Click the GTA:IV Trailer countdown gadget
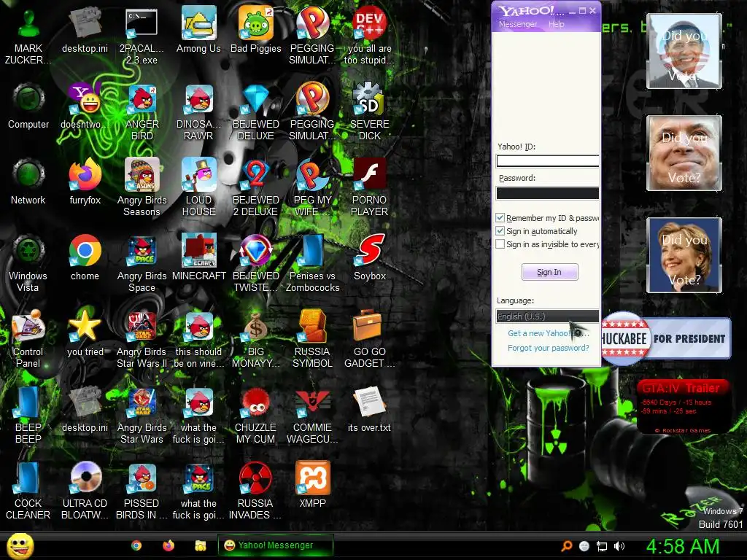The width and height of the screenshot is (747, 560). click(x=683, y=407)
